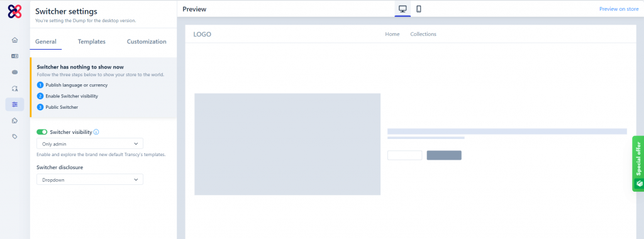Image resolution: width=644 pixels, height=239 pixels.
Task: Open the auto-translate icon in sidebar
Action: coord(15,88)
